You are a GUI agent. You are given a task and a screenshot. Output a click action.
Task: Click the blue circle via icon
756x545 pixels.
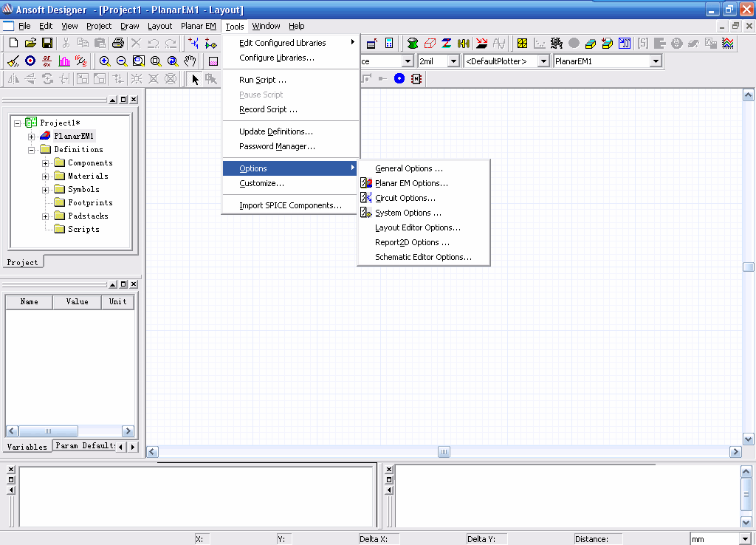click(399, 78)
